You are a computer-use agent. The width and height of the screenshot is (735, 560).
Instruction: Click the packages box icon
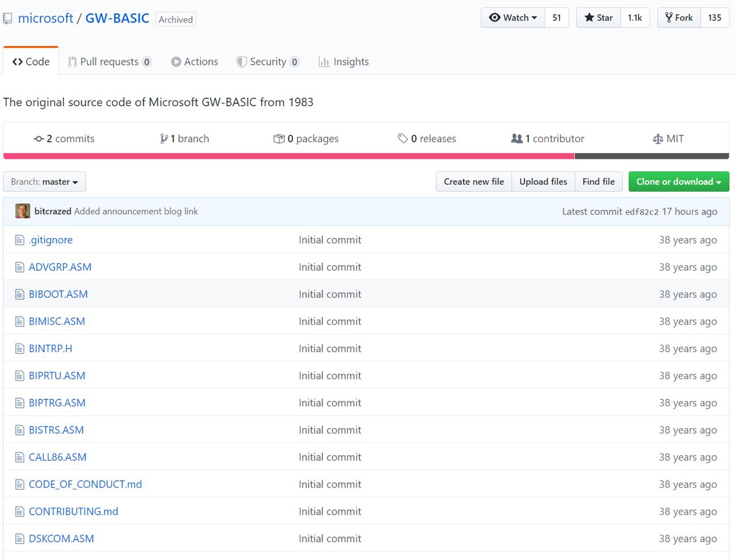click(x=279, y=139)
